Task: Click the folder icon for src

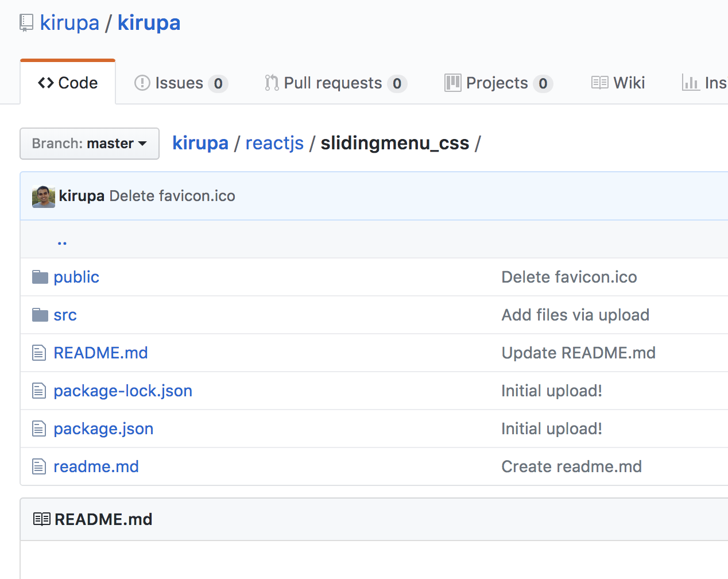Action: (40, 315)
